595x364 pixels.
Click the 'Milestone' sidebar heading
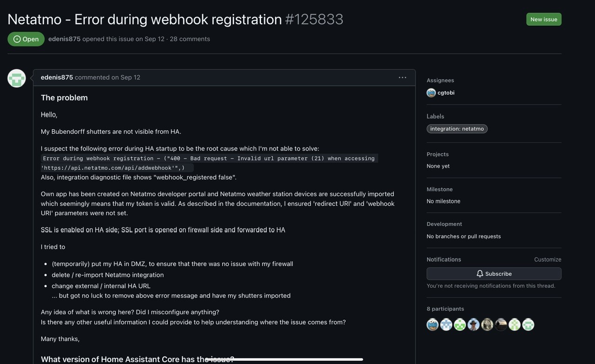(440, 189)
